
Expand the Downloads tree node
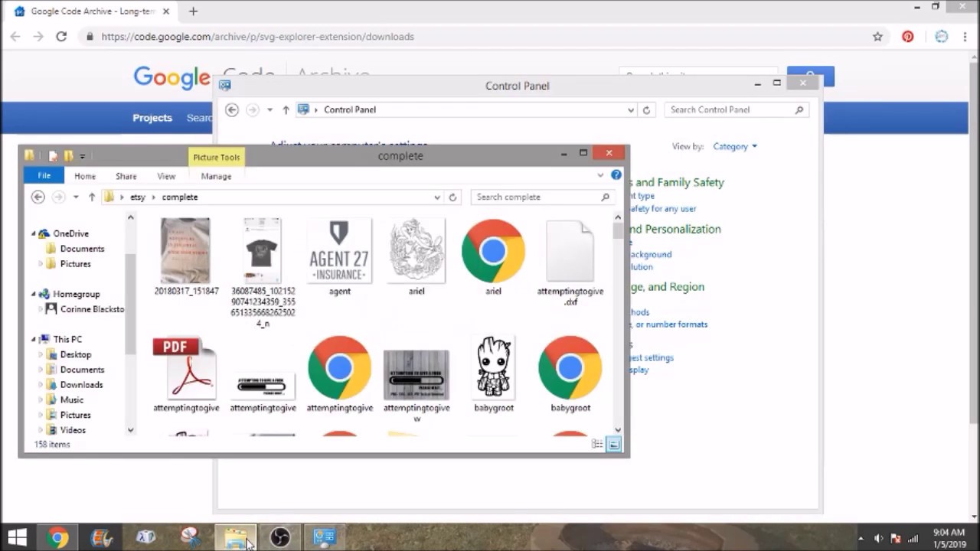[x=41, y=385]
